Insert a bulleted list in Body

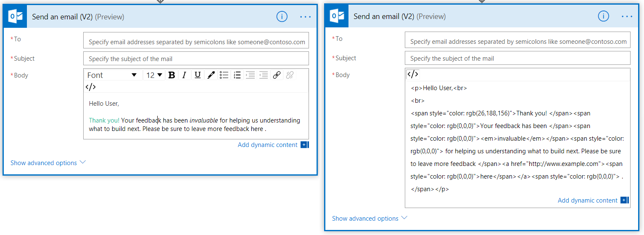tap(224, 75)
